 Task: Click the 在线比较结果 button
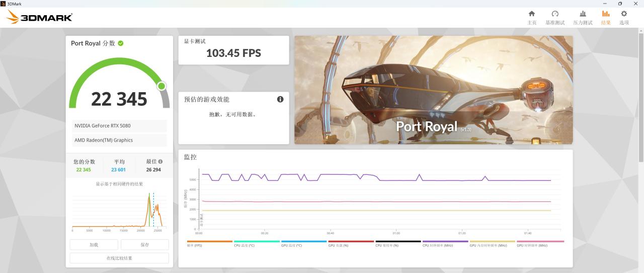click(119, 258)
